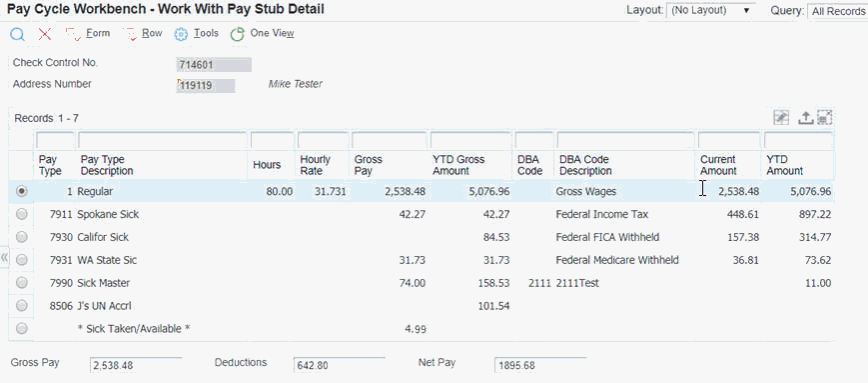The width and height of the screenshot is (868, 383).
Task: Click the Federal FICA Withheld cell
Action: 607,237
